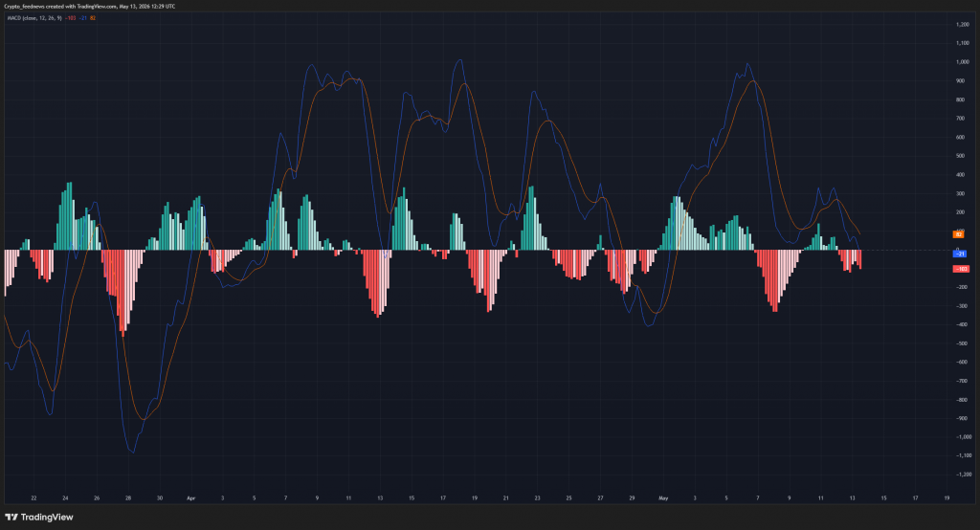Viewport: 980px width, 530px height.
Task: Select the orange 82 signal tag on the price scale
Action: [958, 234]
